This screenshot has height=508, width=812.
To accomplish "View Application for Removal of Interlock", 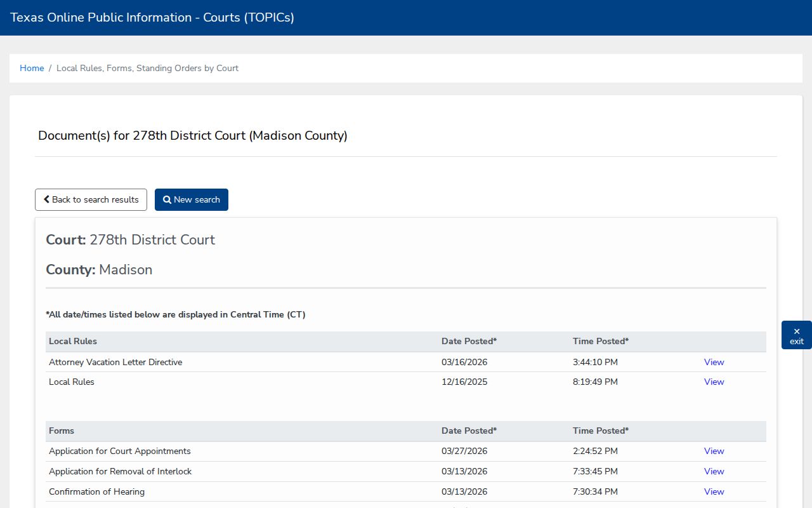I will tap(714, 471).
